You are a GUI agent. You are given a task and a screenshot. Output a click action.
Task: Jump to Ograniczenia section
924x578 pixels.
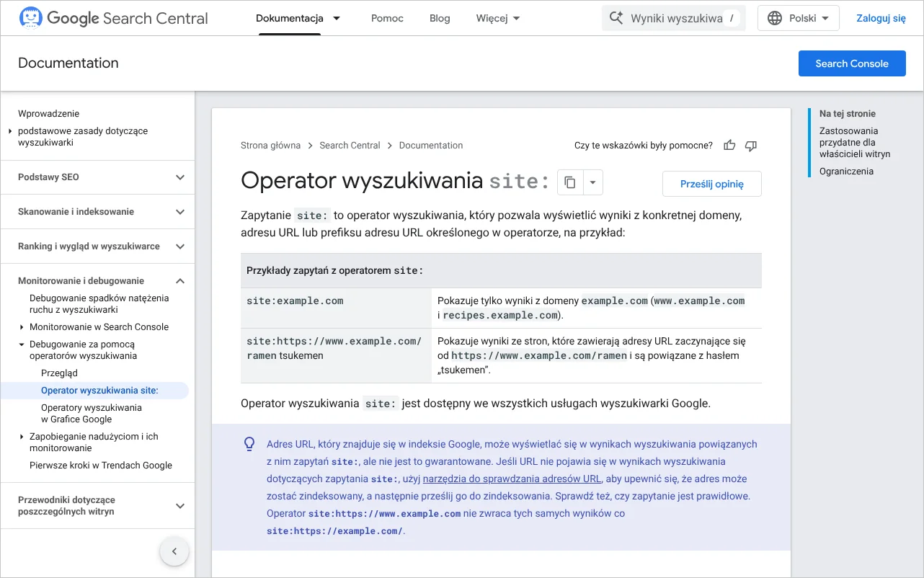tap(846, 172)
